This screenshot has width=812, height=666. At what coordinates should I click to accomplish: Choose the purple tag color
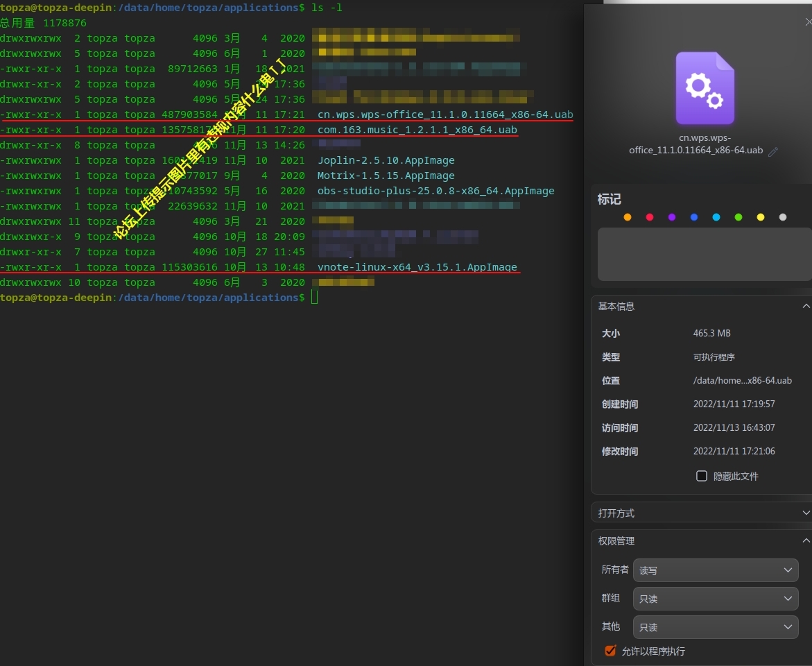tap(672, 217)
